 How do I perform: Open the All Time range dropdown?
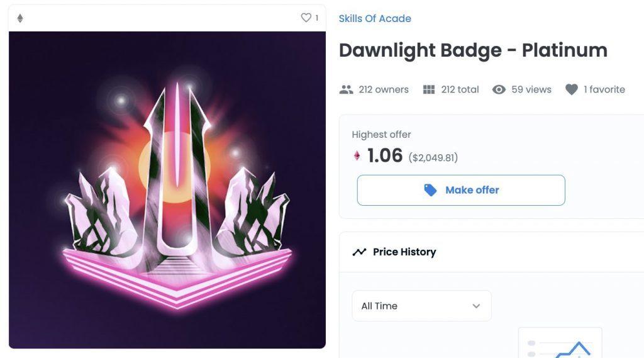[421, 306]
